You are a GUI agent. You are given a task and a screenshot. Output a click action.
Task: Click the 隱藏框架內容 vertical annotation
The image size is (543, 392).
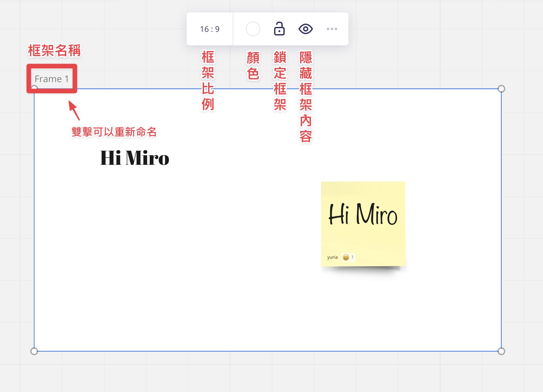306,97
